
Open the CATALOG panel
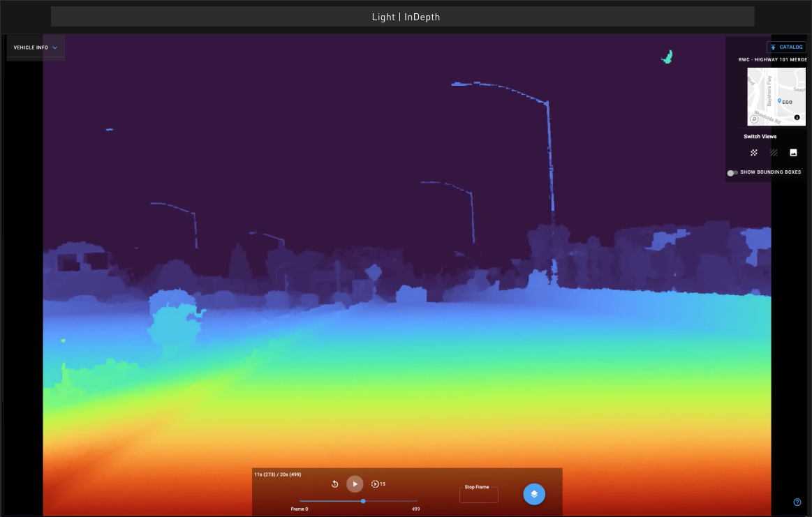[786, 47]
